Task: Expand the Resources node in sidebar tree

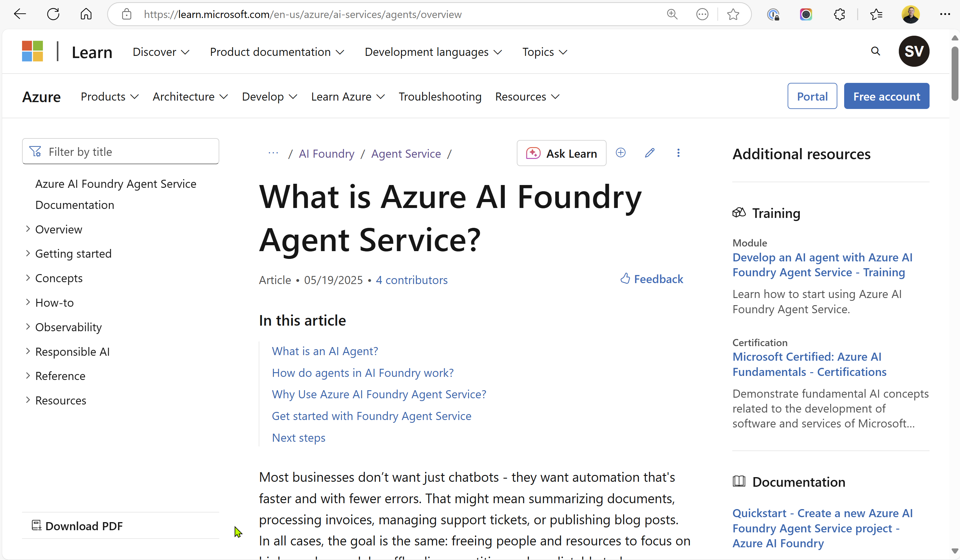Action: pyautogui.click(x=28, y=400)
